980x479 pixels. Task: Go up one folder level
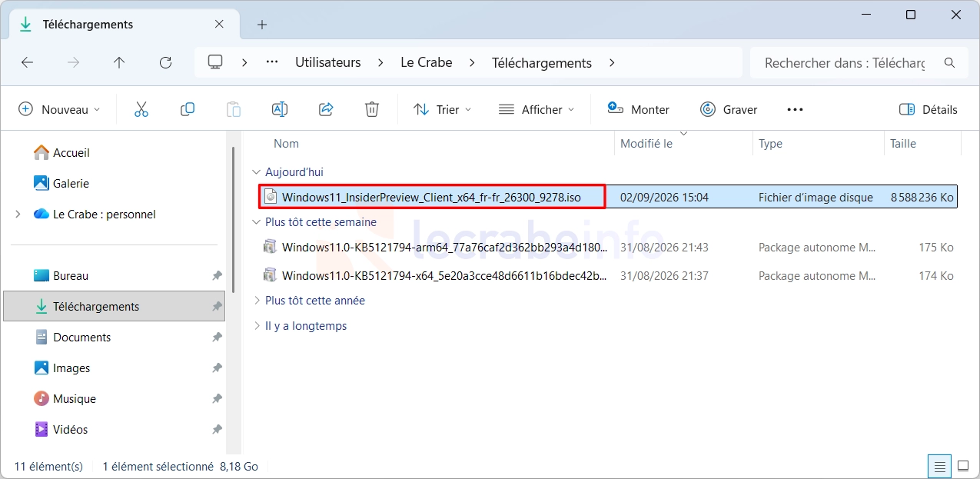[119, 63]
